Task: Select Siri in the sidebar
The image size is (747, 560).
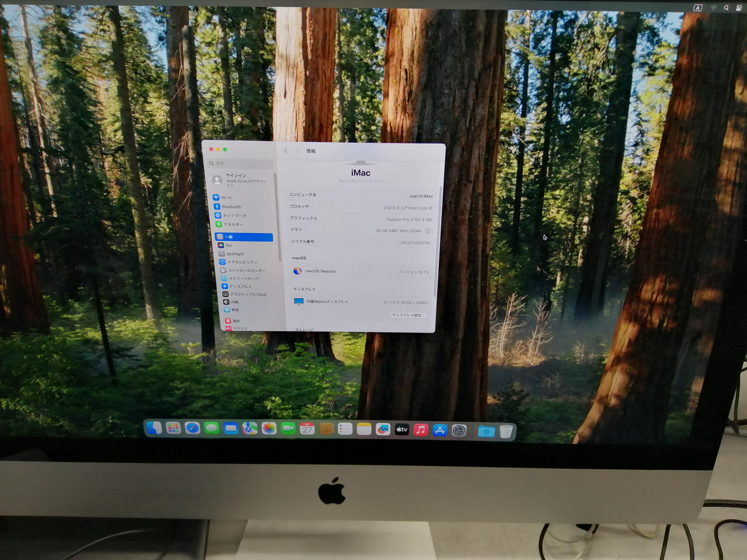Action: (229, 245)
